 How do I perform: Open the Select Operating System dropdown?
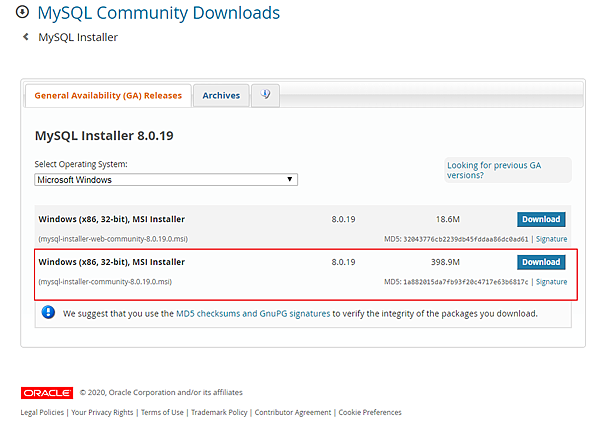pyautogui.click(x=166, y=179)
